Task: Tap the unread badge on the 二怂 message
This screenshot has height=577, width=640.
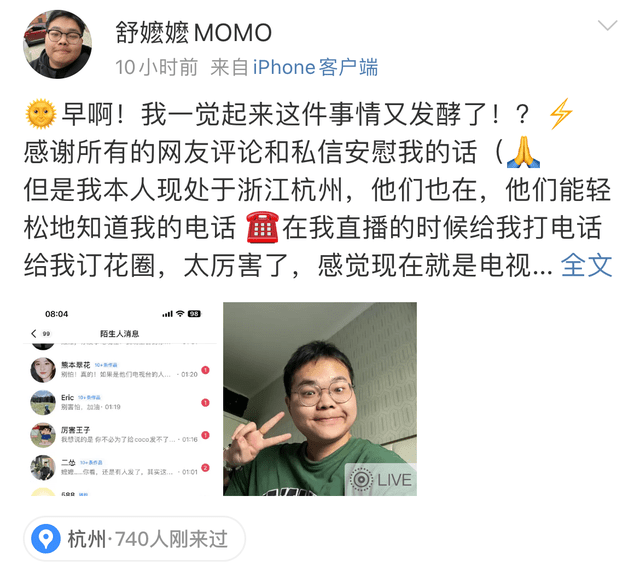Action: coord(206,468)
